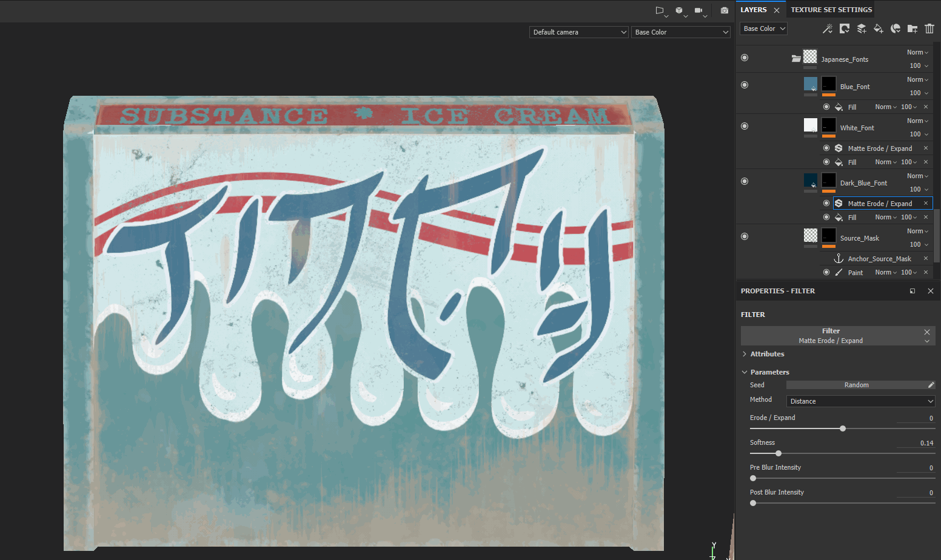Image resolution: width=941 pixels, height=560 pixels.
Task: Click the Filter Matte Erode / Expand selector
Action: click(x=838, y=336)
